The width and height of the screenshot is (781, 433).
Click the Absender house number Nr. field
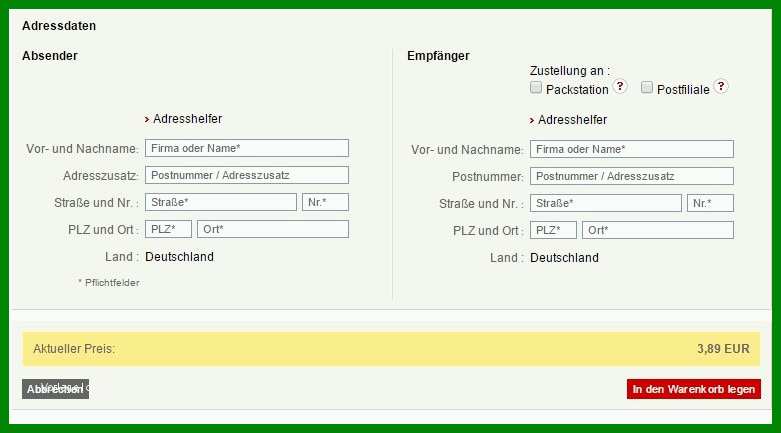pos(325,202)
